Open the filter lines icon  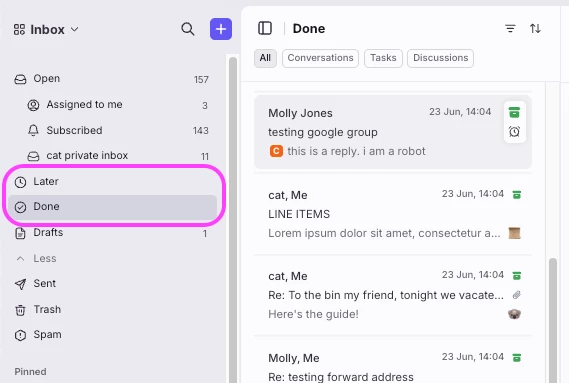point(510,28)
